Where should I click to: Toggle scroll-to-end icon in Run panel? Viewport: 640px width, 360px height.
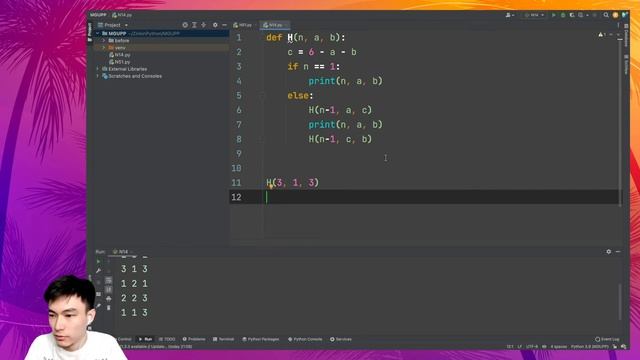click(x=109, y=289)
